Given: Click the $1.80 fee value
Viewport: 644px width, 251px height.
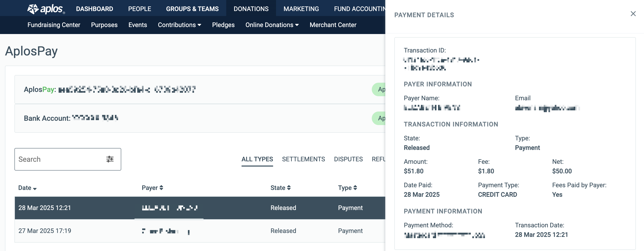Looking at the screenshot, I should pyautogui.click(x=486, y=171).
